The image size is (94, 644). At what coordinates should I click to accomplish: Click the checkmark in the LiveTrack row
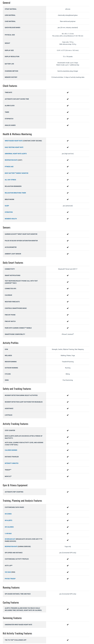[x=68, y=415]
